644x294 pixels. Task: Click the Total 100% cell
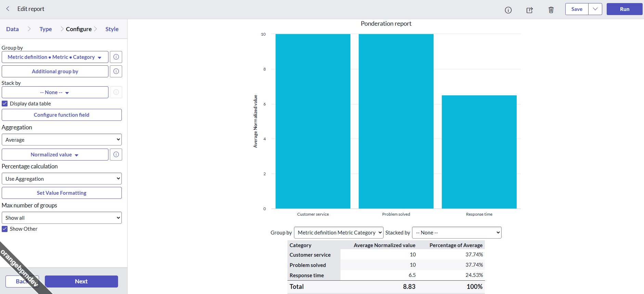[x=475, y=287]
